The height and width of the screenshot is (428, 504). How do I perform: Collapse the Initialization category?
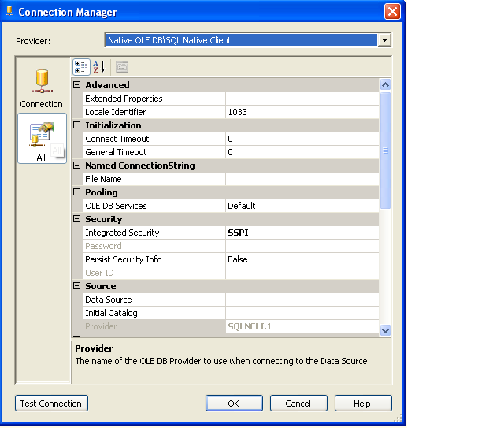(x=76, y=125)
